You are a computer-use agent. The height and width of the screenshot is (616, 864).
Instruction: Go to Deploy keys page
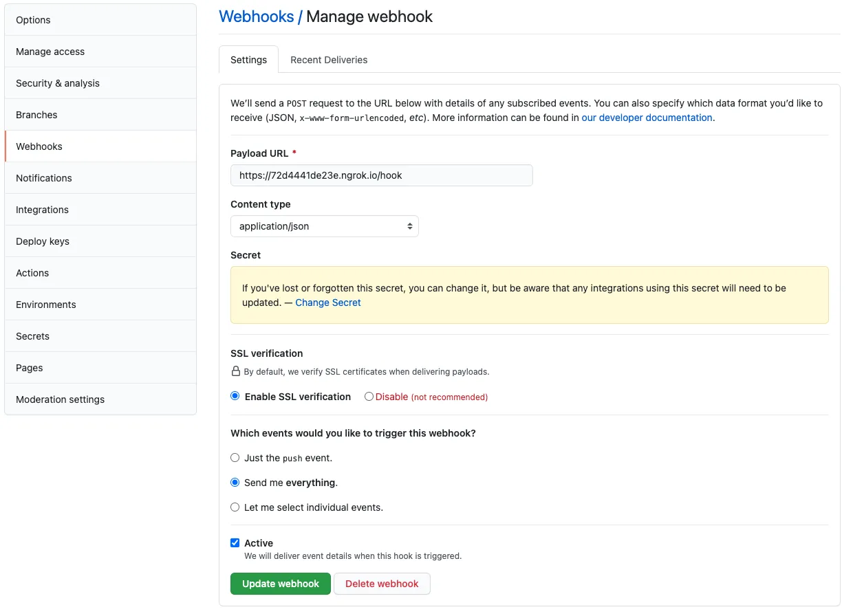[100, 241]
